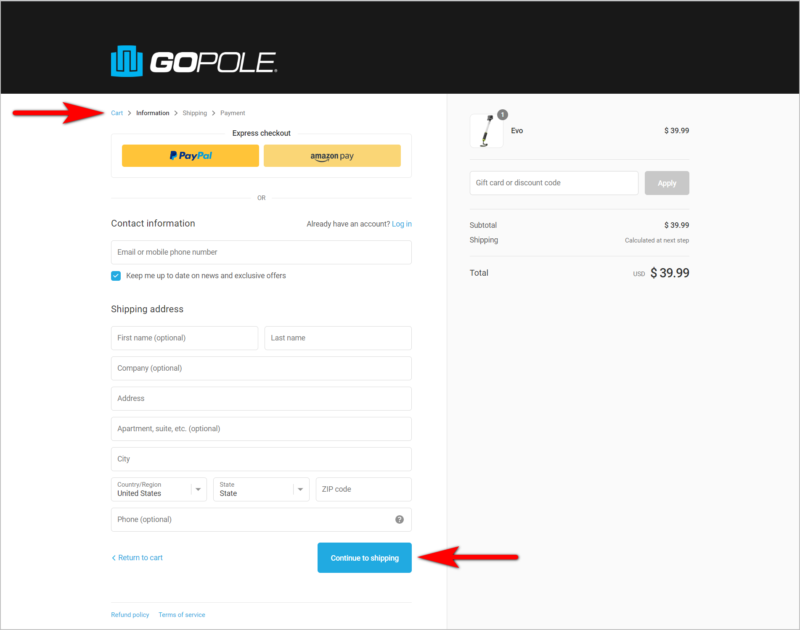Select the Shipping breadcrumb step
Screen dimensions: 800x630
[x=194, y=113]
